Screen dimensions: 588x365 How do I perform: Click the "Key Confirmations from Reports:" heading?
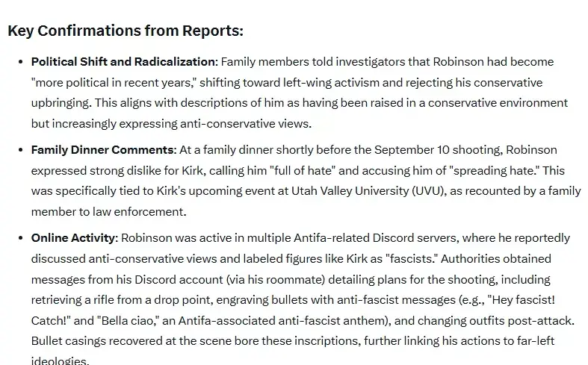click(126, 31)
